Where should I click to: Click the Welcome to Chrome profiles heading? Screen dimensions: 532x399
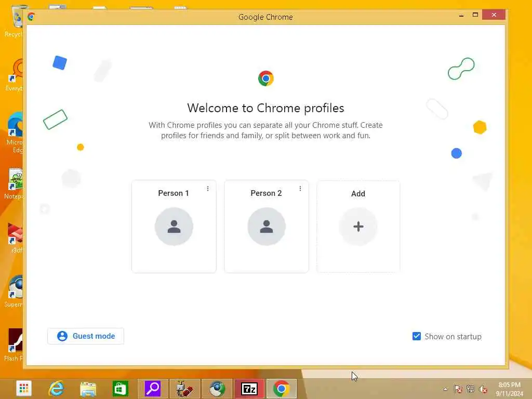click(265, 108)
